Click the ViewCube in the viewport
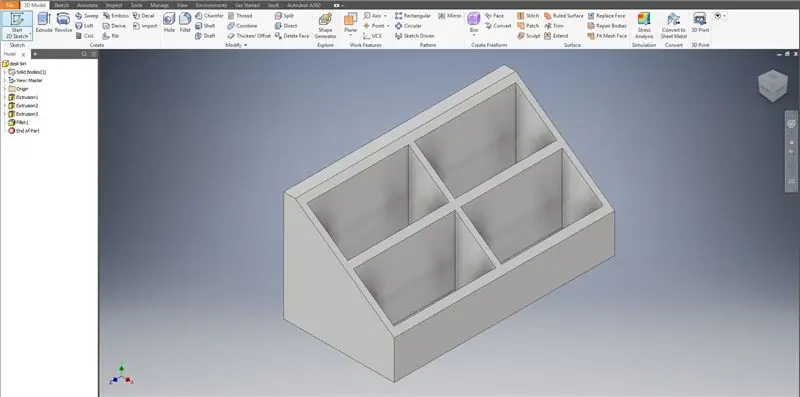This screenshot has height=397, width=800. 772,85
